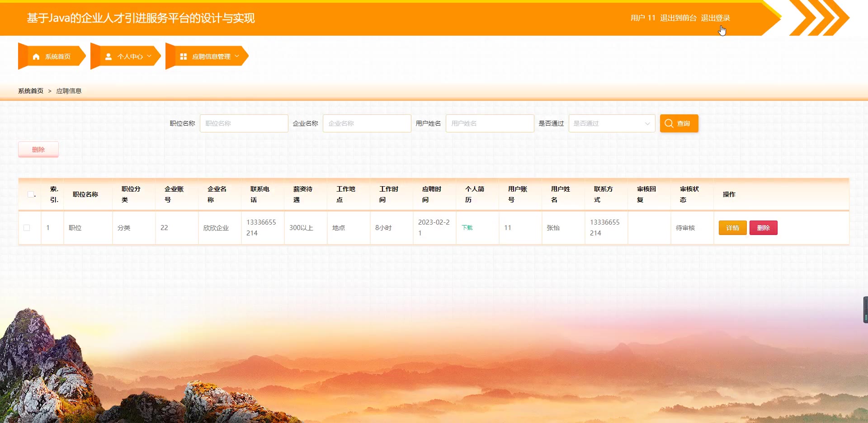This screenshot has width=868, height=423.
Task: Check the checkbox for row 1
Action: [27, 228]
